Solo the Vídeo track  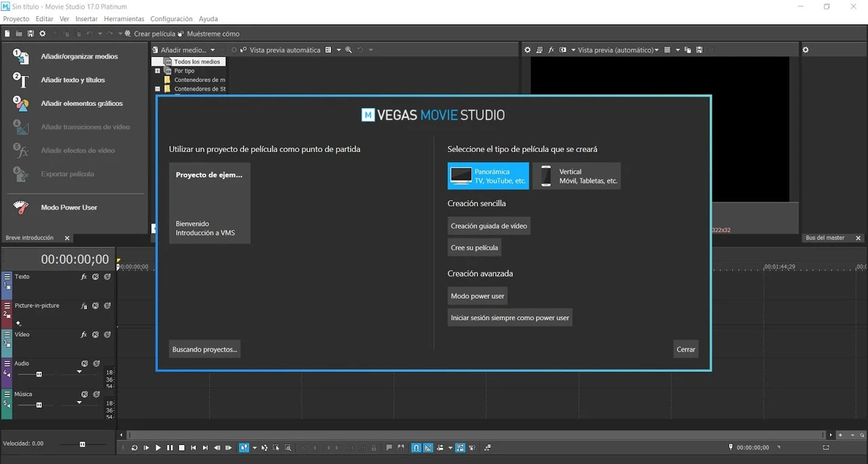coord(107,334)
